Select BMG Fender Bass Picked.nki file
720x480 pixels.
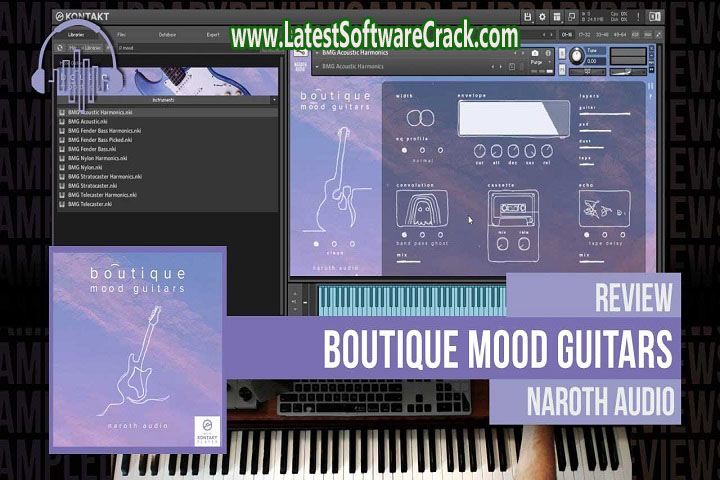tap(101, 140)
